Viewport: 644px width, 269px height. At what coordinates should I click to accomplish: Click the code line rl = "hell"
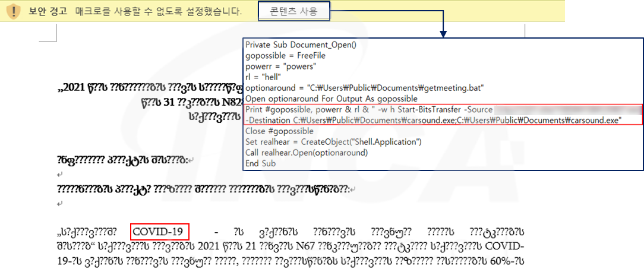263,77
